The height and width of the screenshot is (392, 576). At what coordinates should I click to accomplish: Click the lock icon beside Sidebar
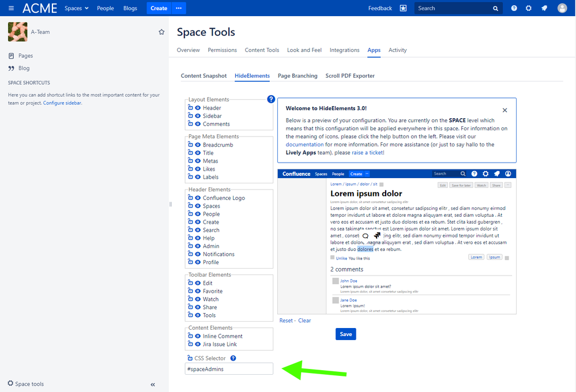[190, 116]
